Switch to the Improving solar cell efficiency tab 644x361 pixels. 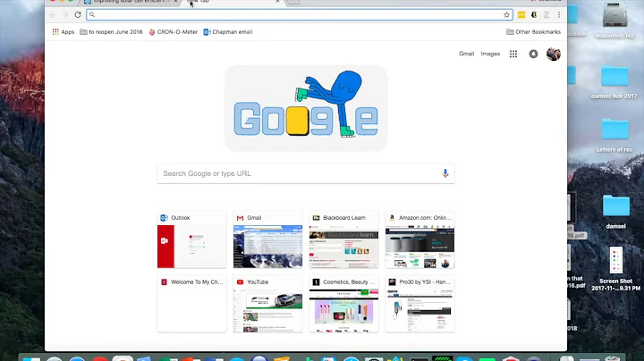tap(131, 2)
